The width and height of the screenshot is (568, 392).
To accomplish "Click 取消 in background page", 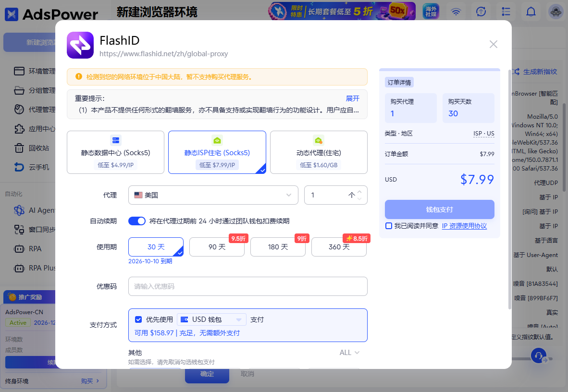I will (x=247, y=374).
